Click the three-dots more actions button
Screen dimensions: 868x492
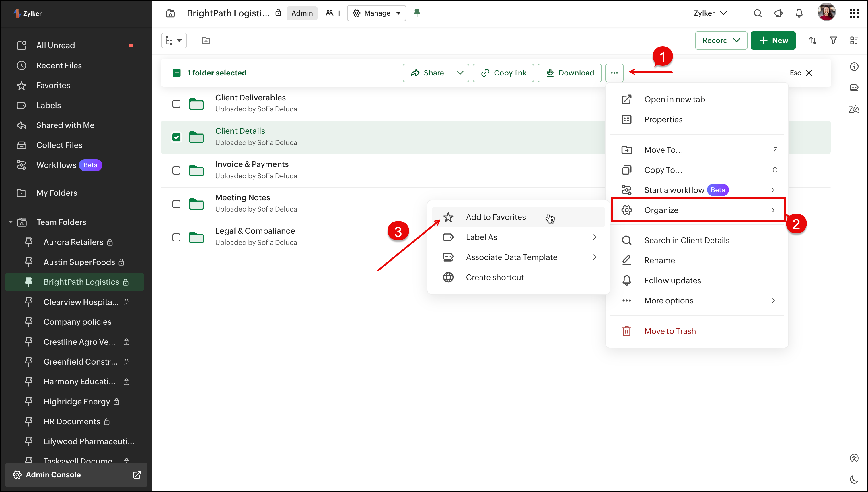[614, 73]
